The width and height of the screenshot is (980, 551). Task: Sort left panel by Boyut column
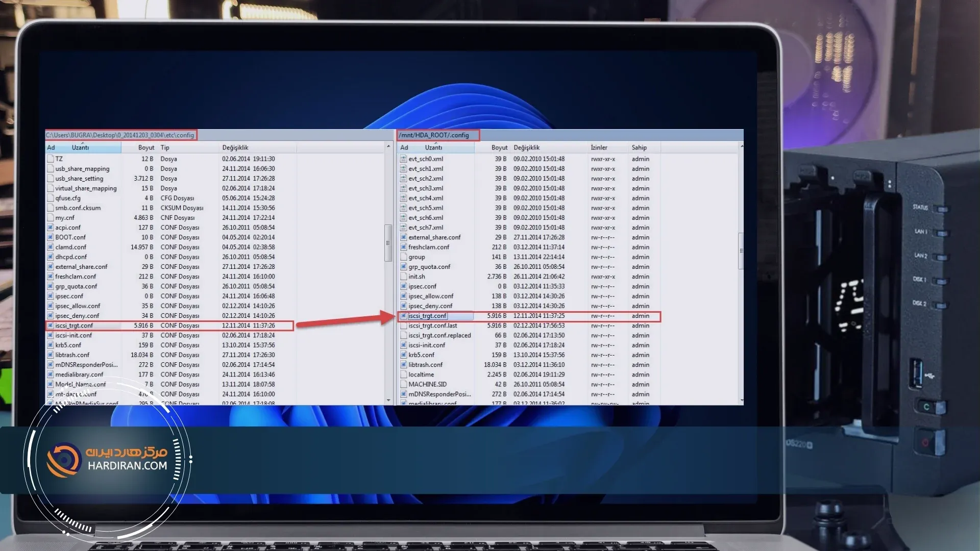pos(145,147)
